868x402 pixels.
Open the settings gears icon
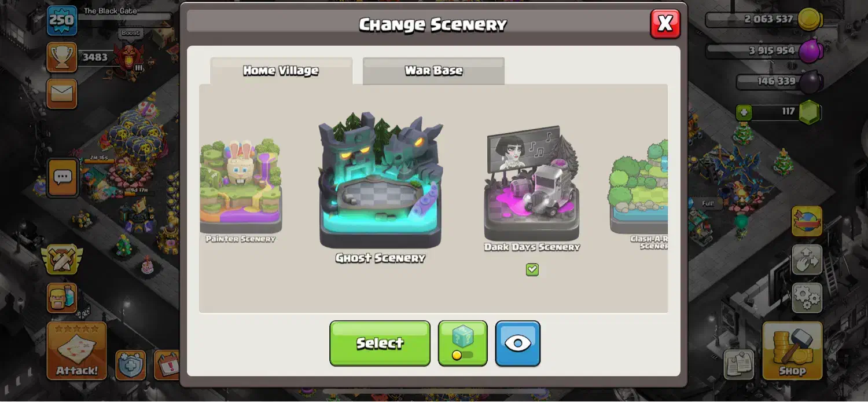[807, 298]
